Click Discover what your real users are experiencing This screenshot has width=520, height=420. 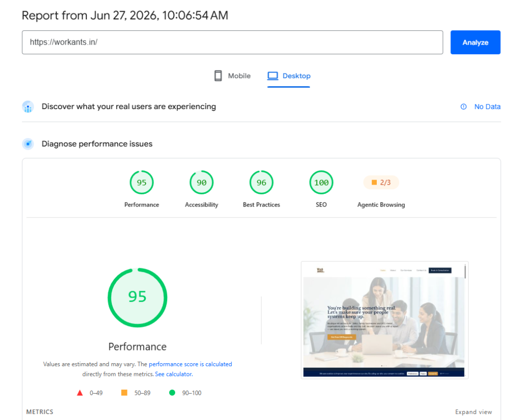[128, 107]
